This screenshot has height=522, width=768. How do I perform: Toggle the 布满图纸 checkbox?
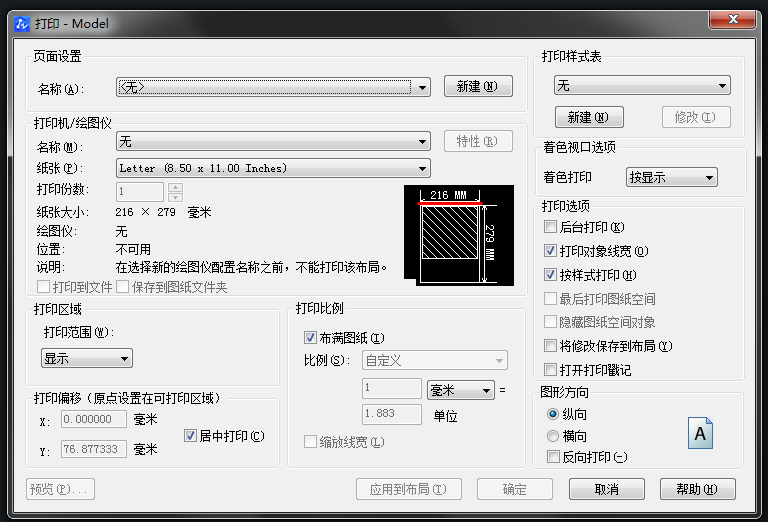[310, 338]
